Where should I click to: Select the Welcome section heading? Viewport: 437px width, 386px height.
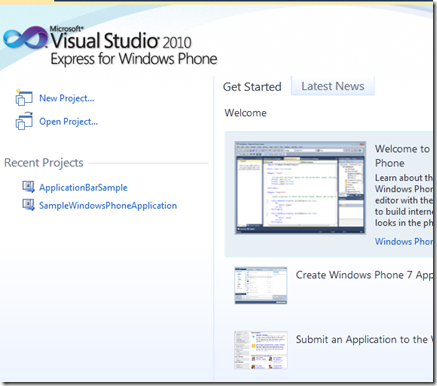click(246, 113)
